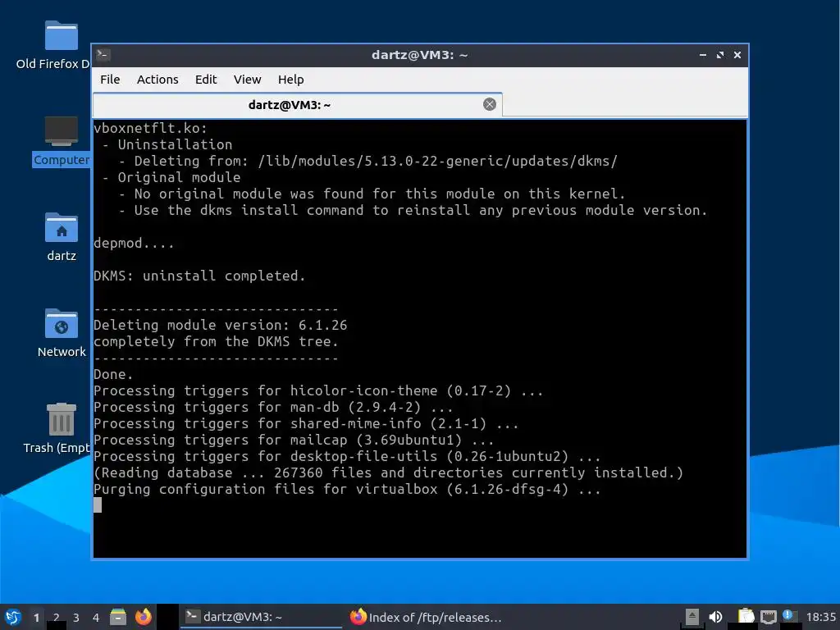Click the 'depmod....' output line
The height and width of the screenshot is (630, 840).
click(134, 243)
